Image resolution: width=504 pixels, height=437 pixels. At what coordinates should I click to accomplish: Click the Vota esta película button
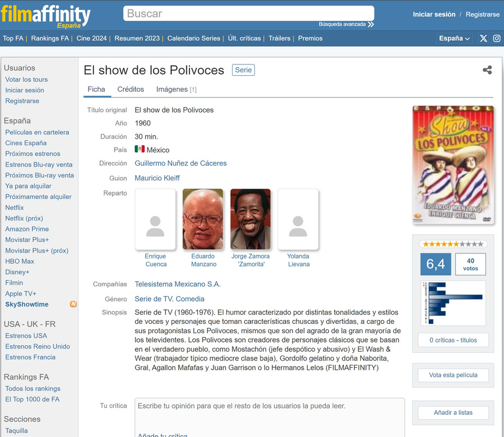click(x=453, y=375)
